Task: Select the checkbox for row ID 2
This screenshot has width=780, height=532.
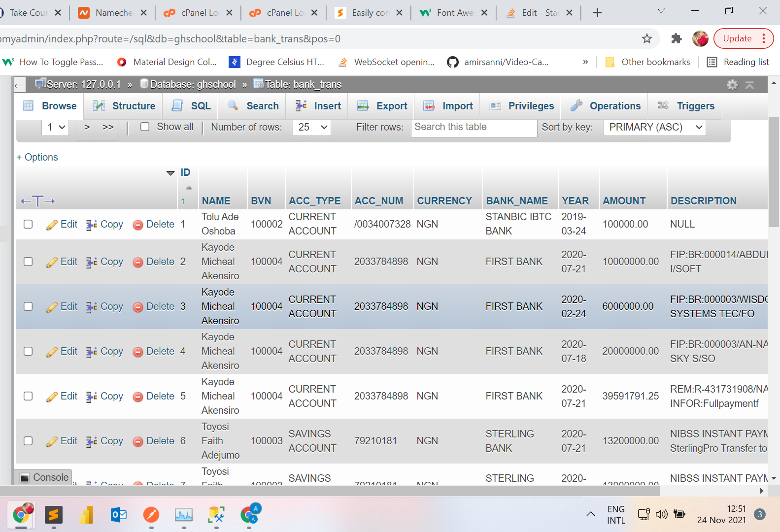Action: point(28,262)
